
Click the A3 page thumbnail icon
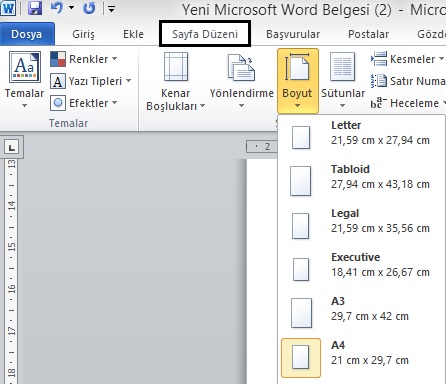[301, 313]
